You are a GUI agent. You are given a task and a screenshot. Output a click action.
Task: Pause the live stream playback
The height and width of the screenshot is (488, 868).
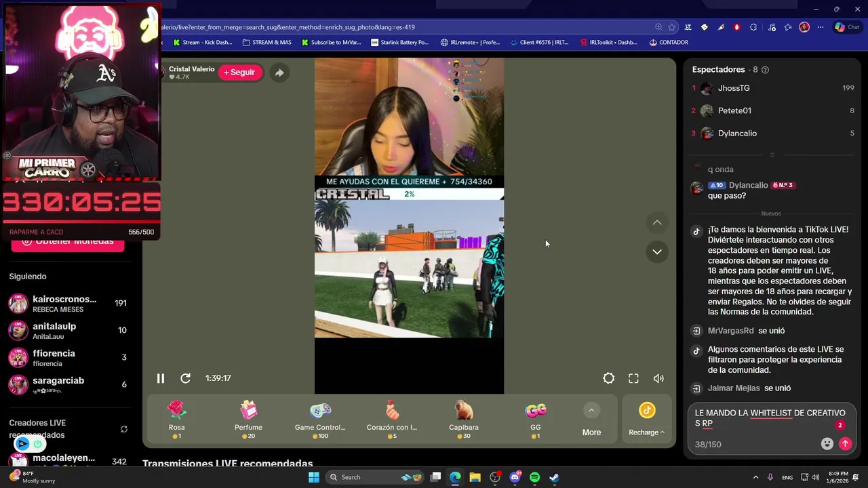(161, 378)
